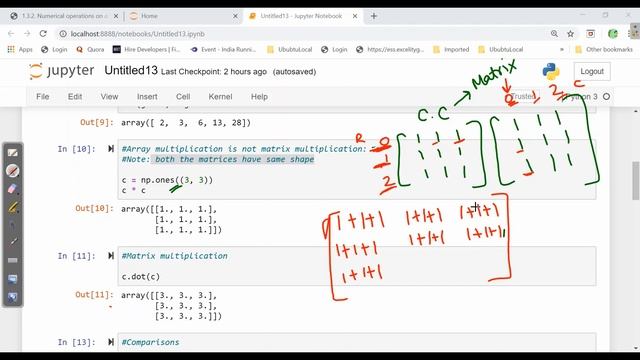Expand the Imported bookmarks folder
Image resolution: width=640 pixels, height=360 pixels.
coord(451,49)
